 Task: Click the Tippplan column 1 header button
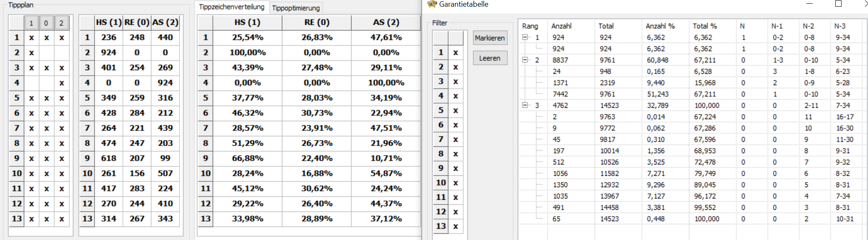(31, 23)
